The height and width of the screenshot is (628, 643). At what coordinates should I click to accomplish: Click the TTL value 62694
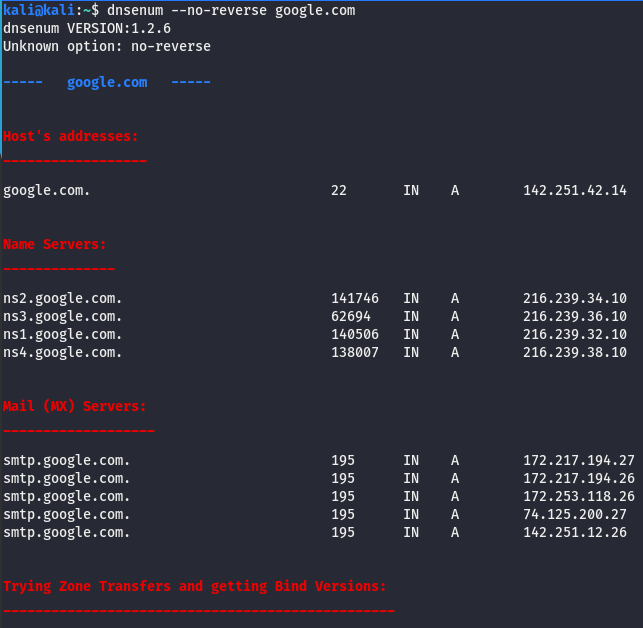point(351,316)
